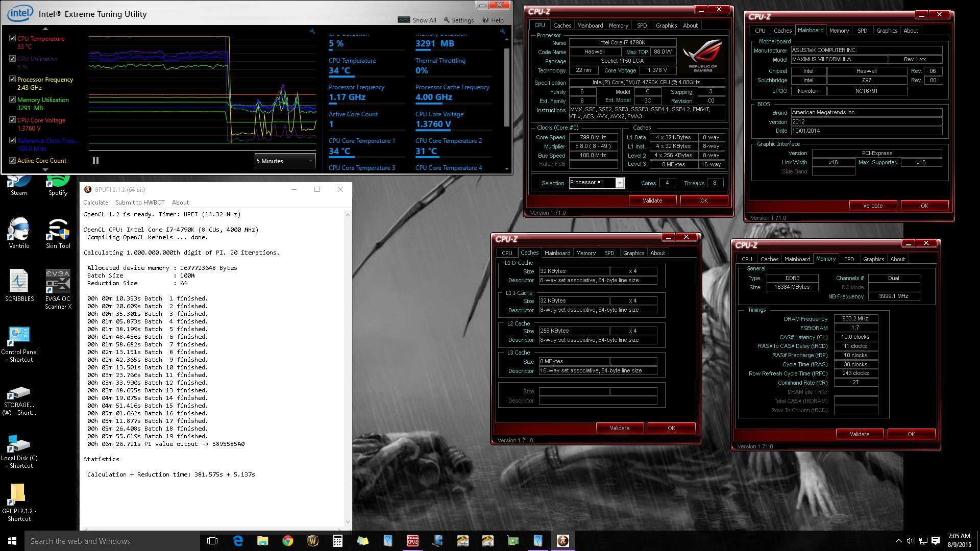Click GPUPI scrollbar down arrow
Screen dimensions: 980x551
point(348,521)
